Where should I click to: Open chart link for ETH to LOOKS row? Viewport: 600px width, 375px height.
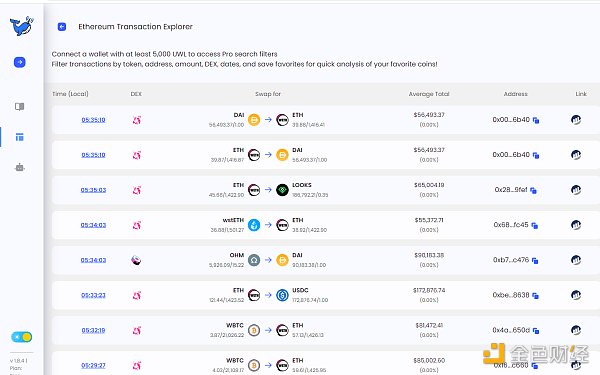(x=576, y=190)
